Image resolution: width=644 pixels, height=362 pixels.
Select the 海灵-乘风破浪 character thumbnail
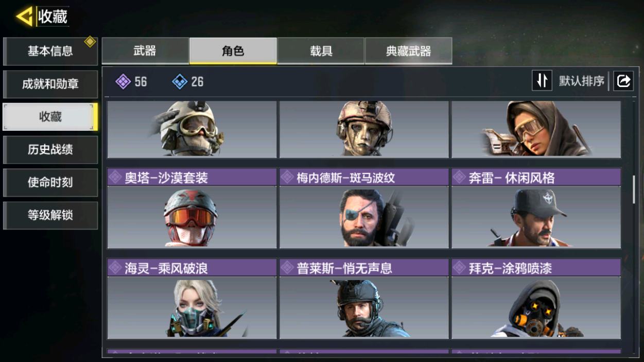point(192,299)
